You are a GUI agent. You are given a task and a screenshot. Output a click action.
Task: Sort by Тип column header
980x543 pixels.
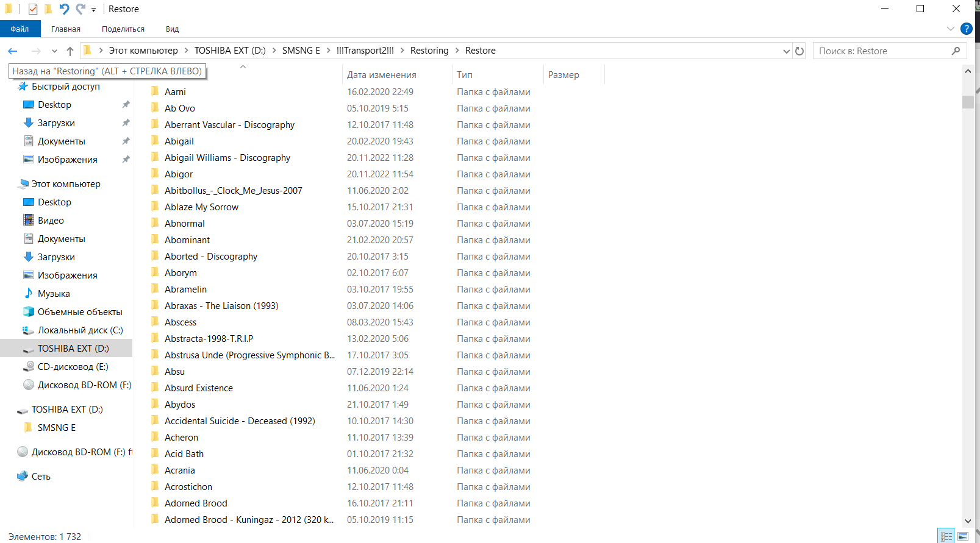pyautogui.click(x=465, y=75)
